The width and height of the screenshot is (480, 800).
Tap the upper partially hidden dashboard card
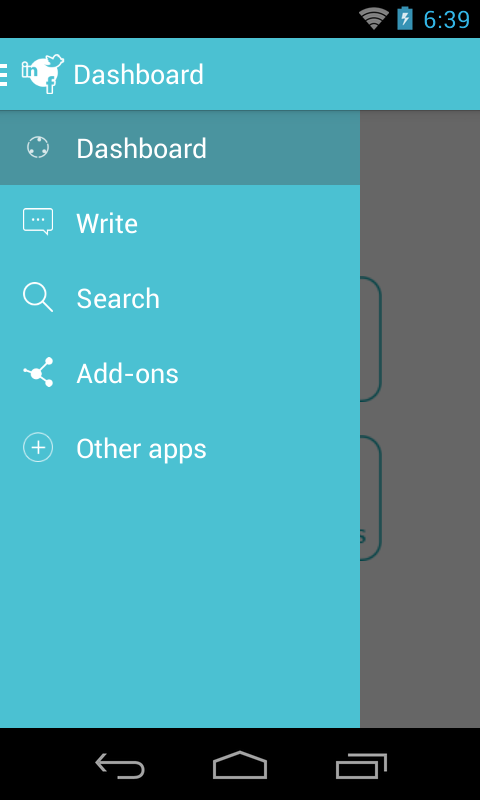(x=371, y=339)
